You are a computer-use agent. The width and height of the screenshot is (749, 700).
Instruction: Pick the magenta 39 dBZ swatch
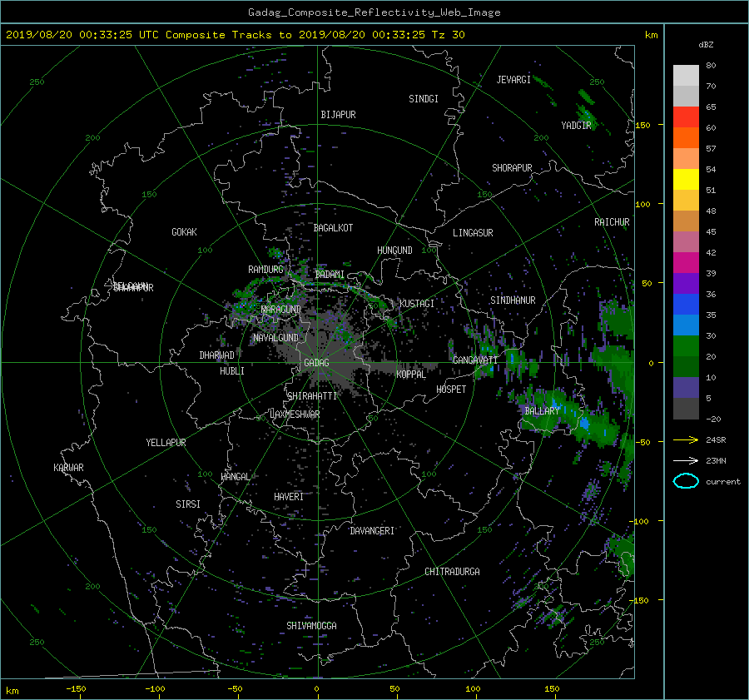(686, 263)
